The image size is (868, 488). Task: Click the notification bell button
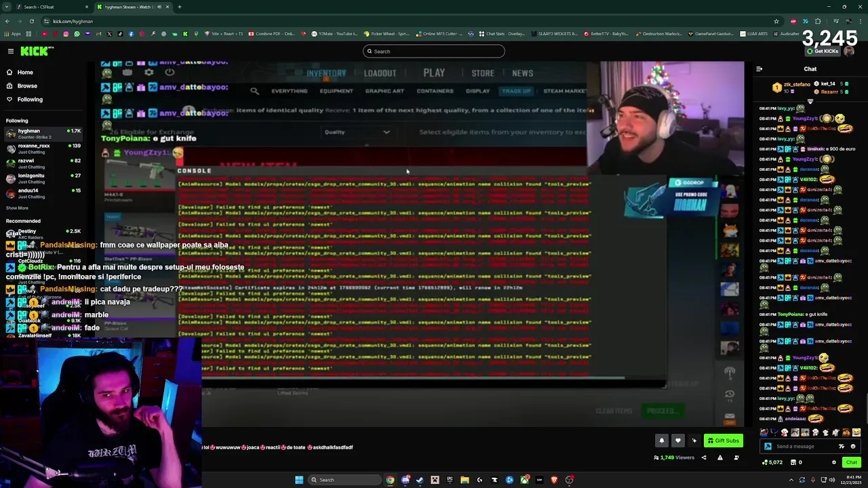pos(662,441)
